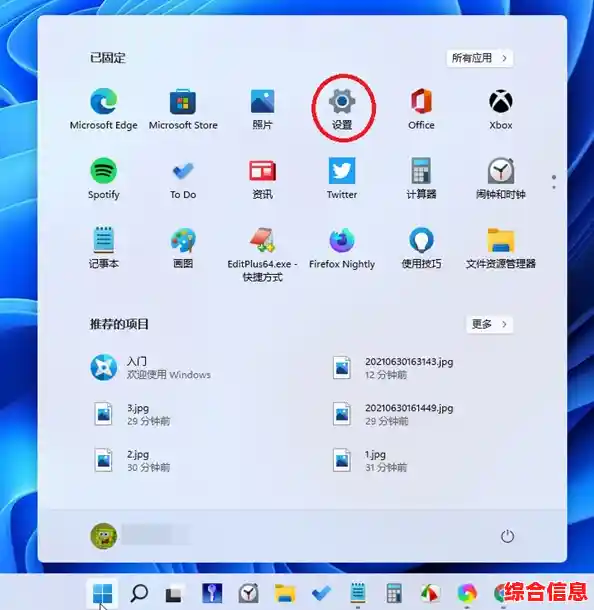
Task: Launch the Microsoft Store app
Action: (183, 109)
